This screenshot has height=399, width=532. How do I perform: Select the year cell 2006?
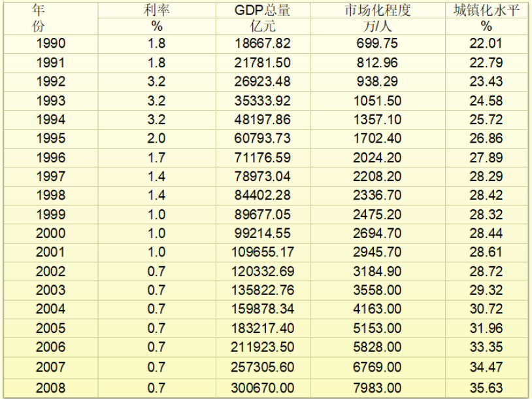(51, 347)
